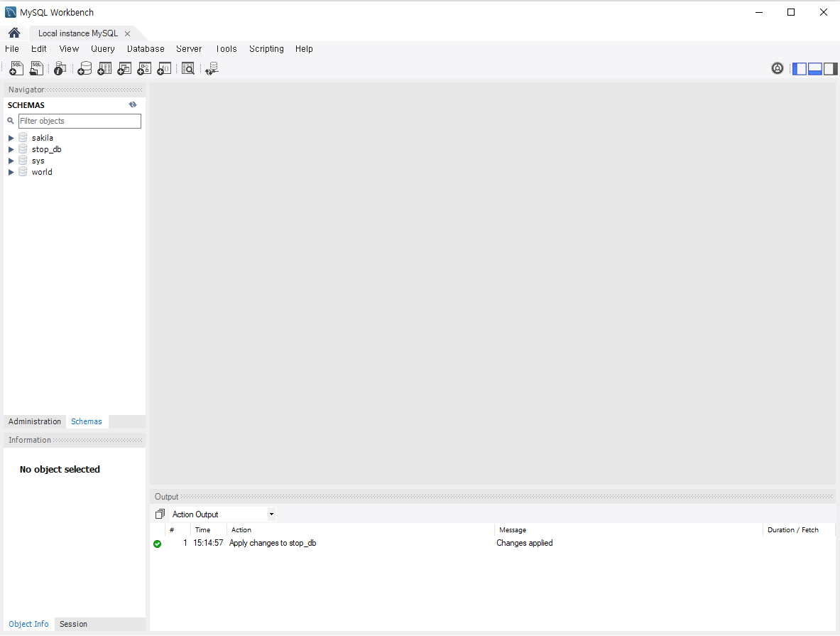Maximize the MySQL Workbench window
This screenshot has height=636, width=840.
[x=791, y=12]
